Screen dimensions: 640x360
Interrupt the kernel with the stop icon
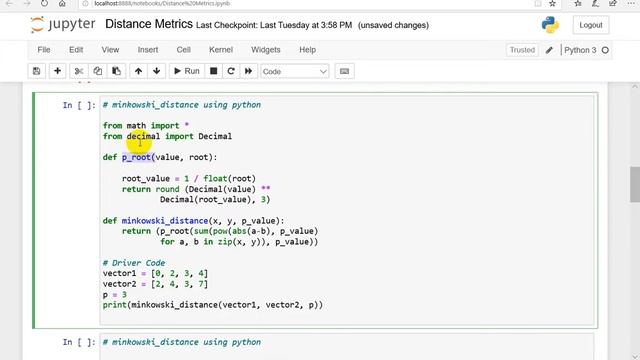tap(213, 71)
